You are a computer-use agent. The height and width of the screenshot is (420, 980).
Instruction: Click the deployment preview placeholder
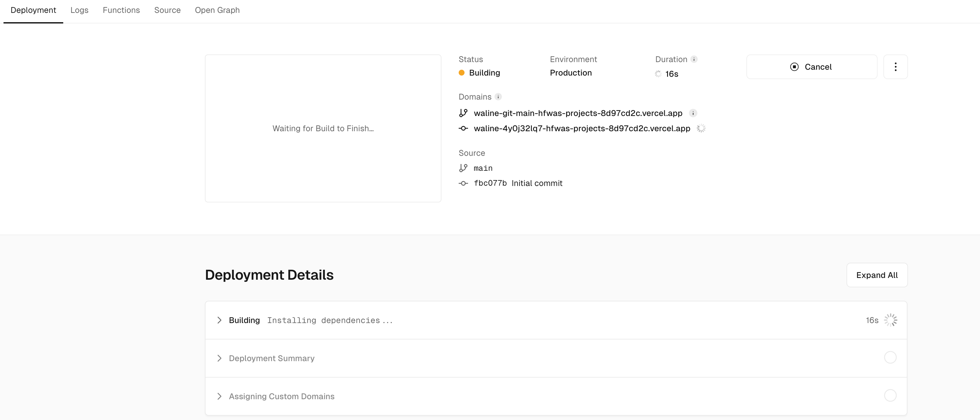(x=323, y=128)
